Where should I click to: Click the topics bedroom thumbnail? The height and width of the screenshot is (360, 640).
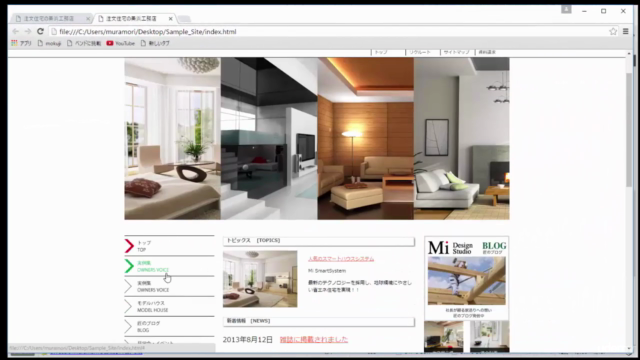(260, 279)
